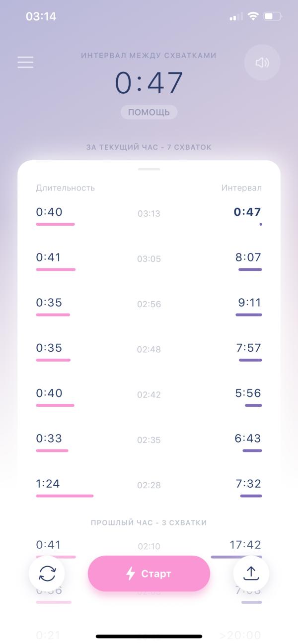This screenshot has width=298, height=644.
Task: Tap the purple bar under 5:56 interval
Action: point(253,405)
